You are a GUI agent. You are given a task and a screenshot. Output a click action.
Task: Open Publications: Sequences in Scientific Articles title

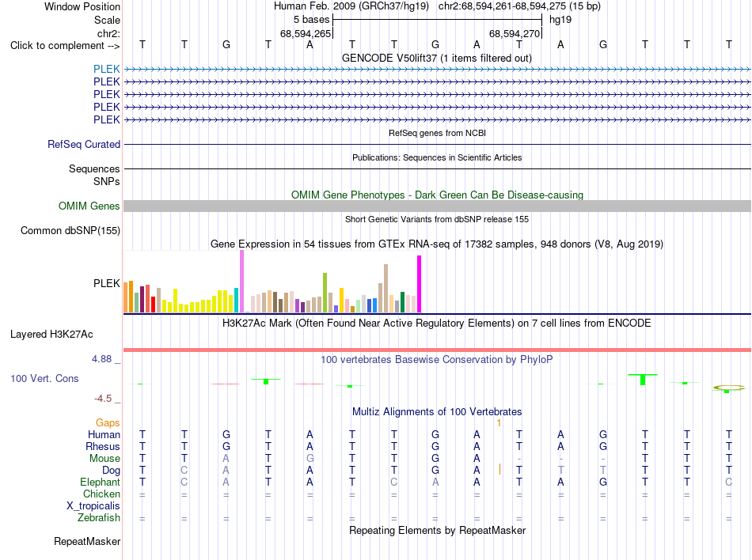click(437, 157)
